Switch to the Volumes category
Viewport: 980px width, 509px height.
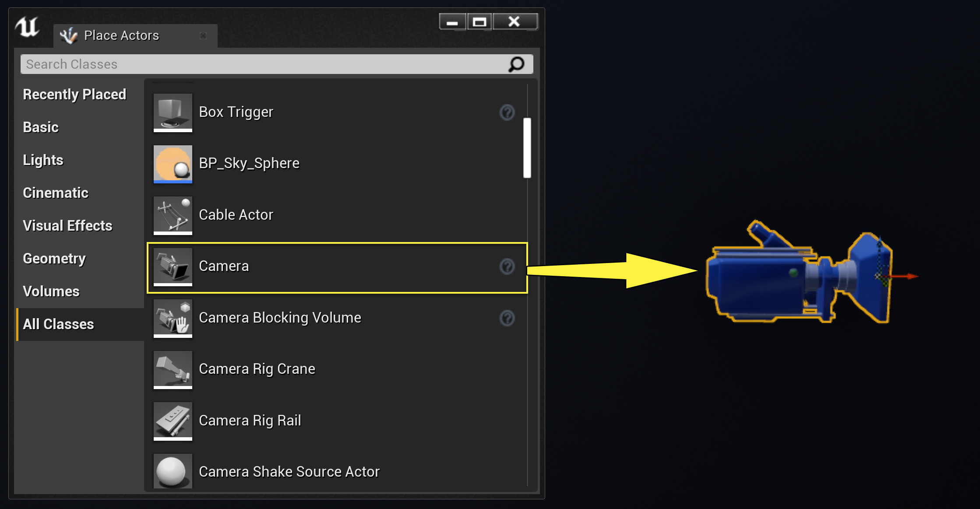point(51,291)
